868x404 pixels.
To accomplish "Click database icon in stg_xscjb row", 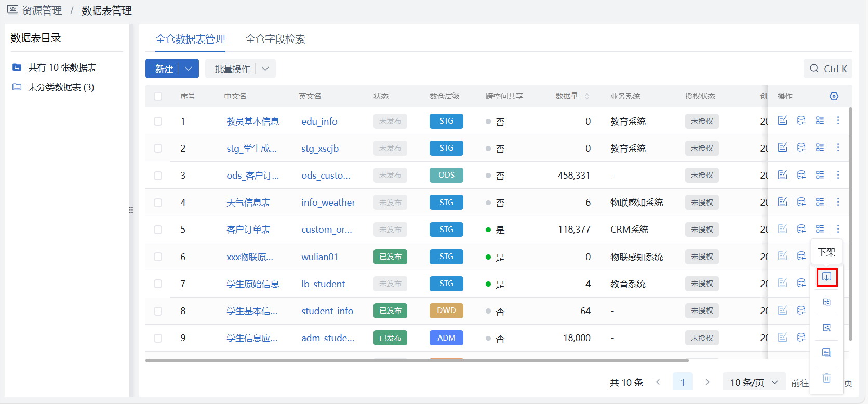I will (x=802, y=147).
